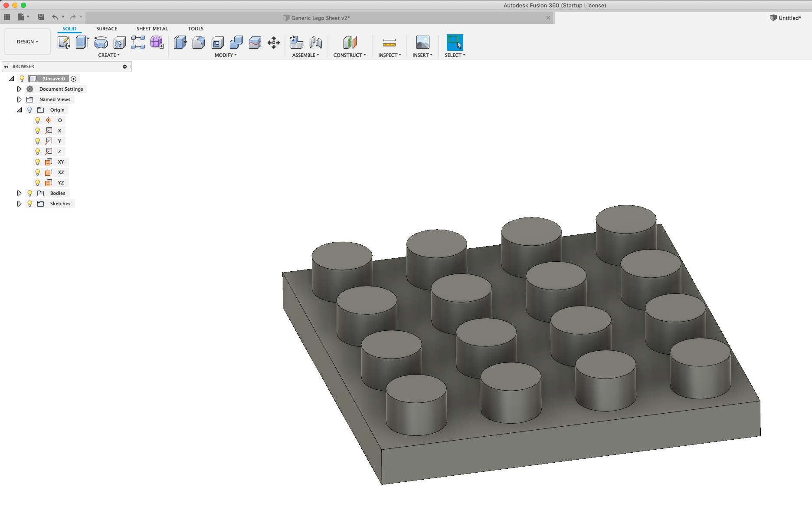The height and width of the screenshot is (530, 812).
Task: Click the Create Form tool icon
Action: (x=157, y=43)
